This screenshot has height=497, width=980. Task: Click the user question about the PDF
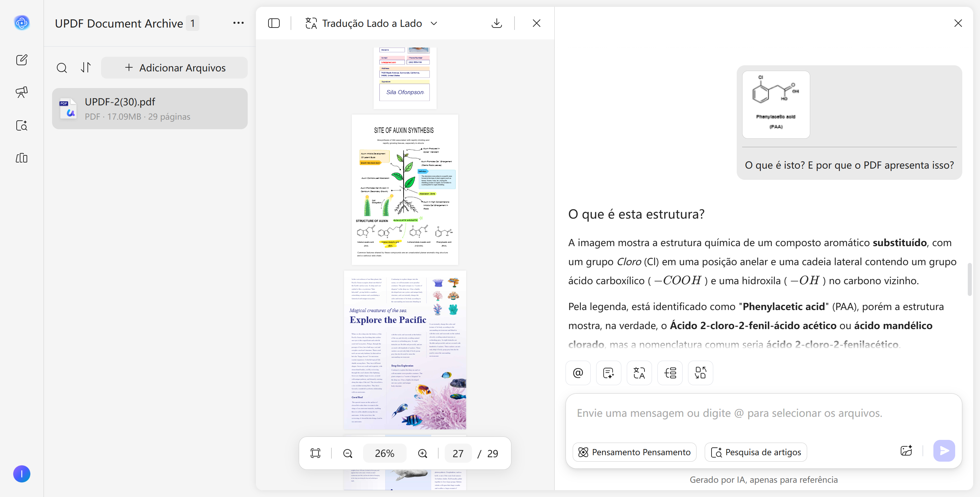850,165
